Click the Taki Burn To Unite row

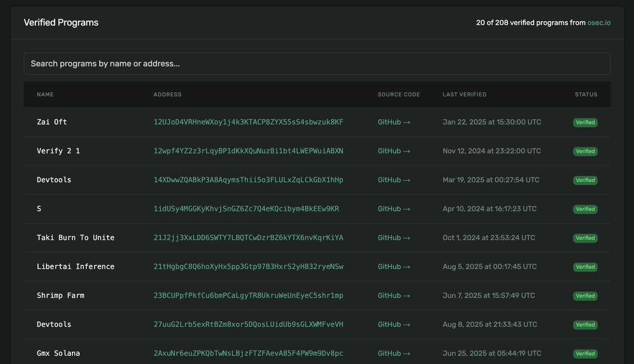[x=211, y=237]
